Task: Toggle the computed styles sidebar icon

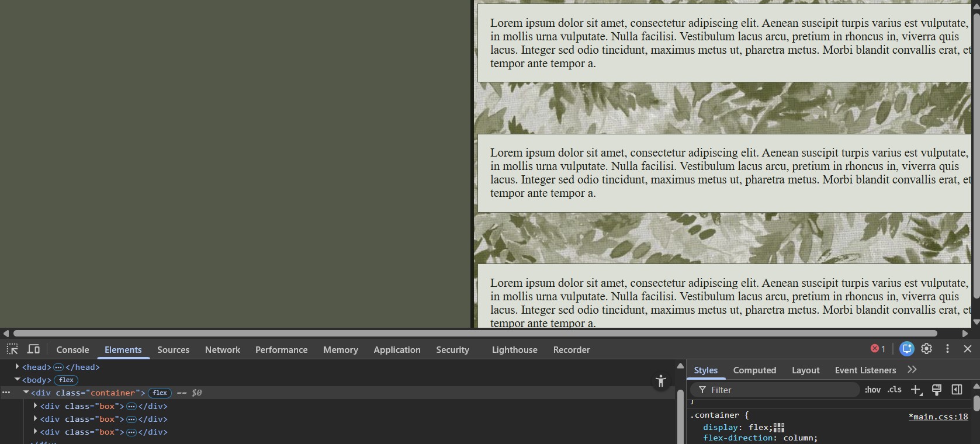Action: (957, 390)
